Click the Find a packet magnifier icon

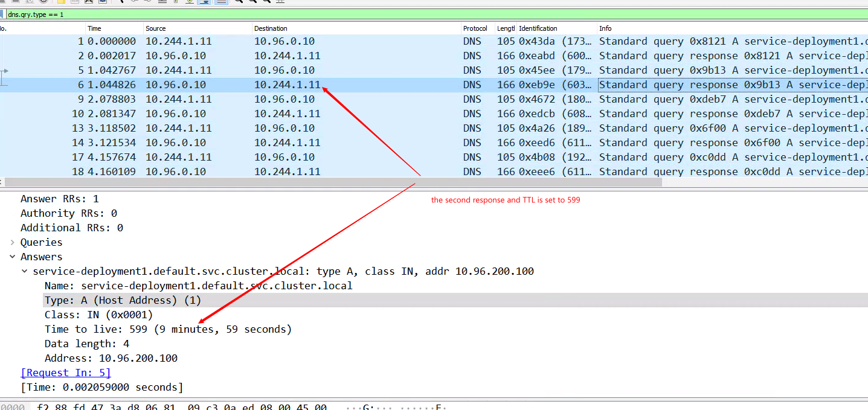tap(123, 3)
